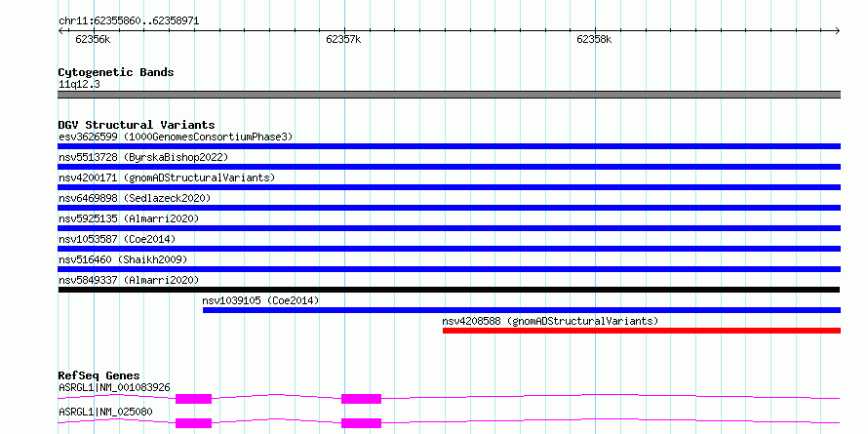Viewport: 868px width, 434px height.
Task: Open the nsv4200171 (gnomADStructuralVariants) label
Action: point(167,178)
